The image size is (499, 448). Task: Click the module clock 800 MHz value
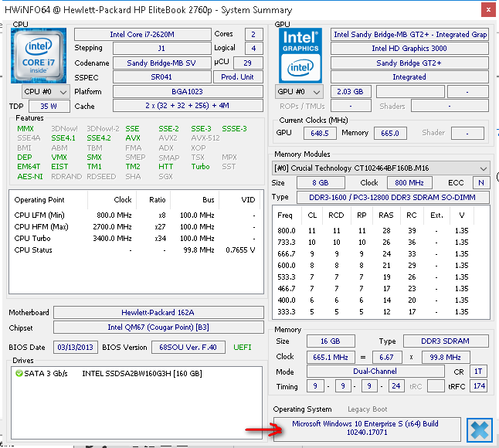(x=409, y=182)
